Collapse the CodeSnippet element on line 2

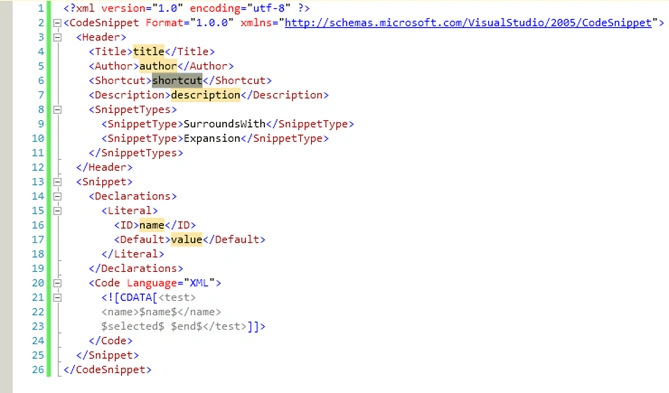[57, 23]
